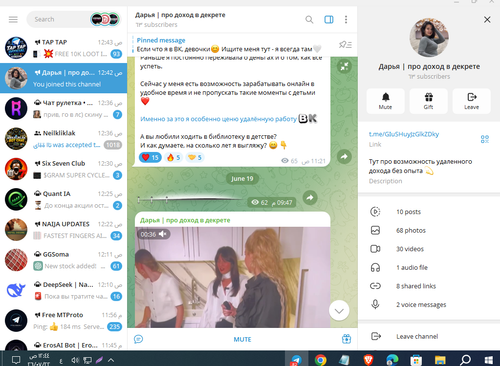Click the June 19 date badge
This screenshot has width=500, height=366.
pos(242,179)
